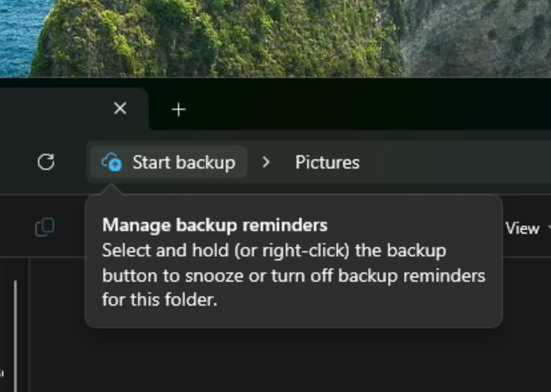Screen dimensions: 551x392
Task: Click the Manage backup reminders tooltip title
Action: pos(215,225)
